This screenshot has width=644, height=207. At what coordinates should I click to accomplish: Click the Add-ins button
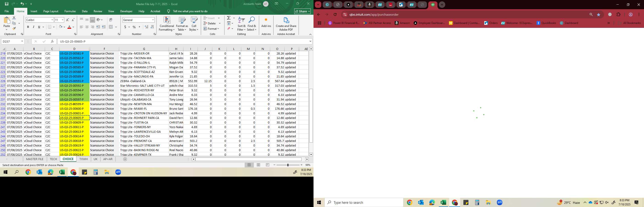(x=266, y=23)
